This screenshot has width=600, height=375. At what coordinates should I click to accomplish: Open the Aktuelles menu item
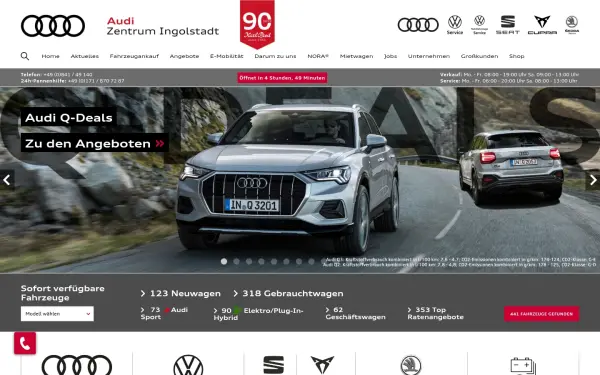85,56
